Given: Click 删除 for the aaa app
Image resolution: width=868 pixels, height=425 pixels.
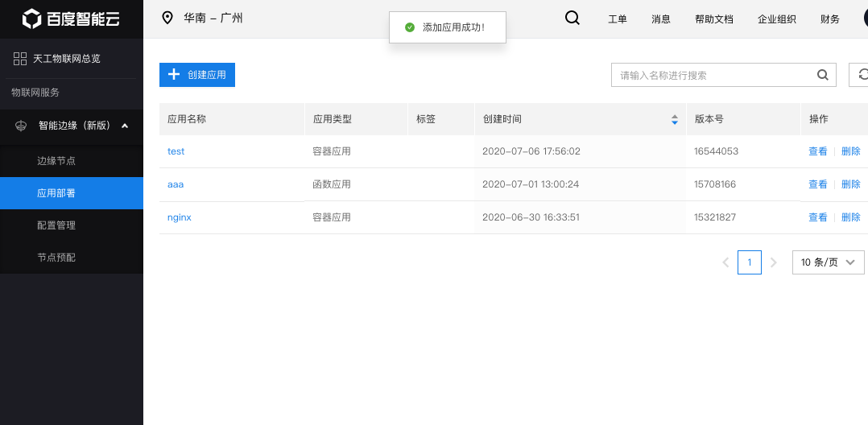Looking at the screenshot, I should 851,184.
